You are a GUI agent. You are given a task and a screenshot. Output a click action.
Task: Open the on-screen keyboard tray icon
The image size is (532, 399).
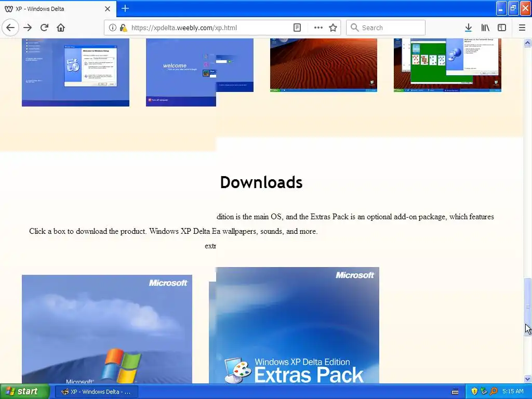[455, 392]
